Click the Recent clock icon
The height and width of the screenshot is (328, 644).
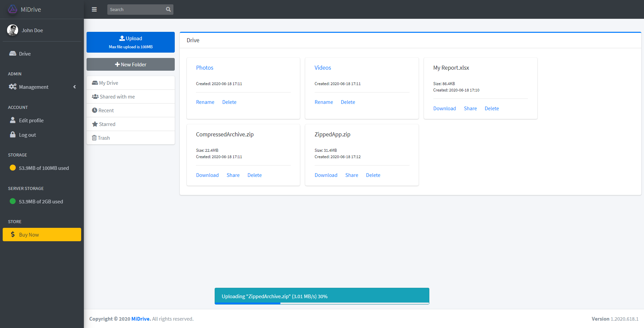(x=95, y=110)
